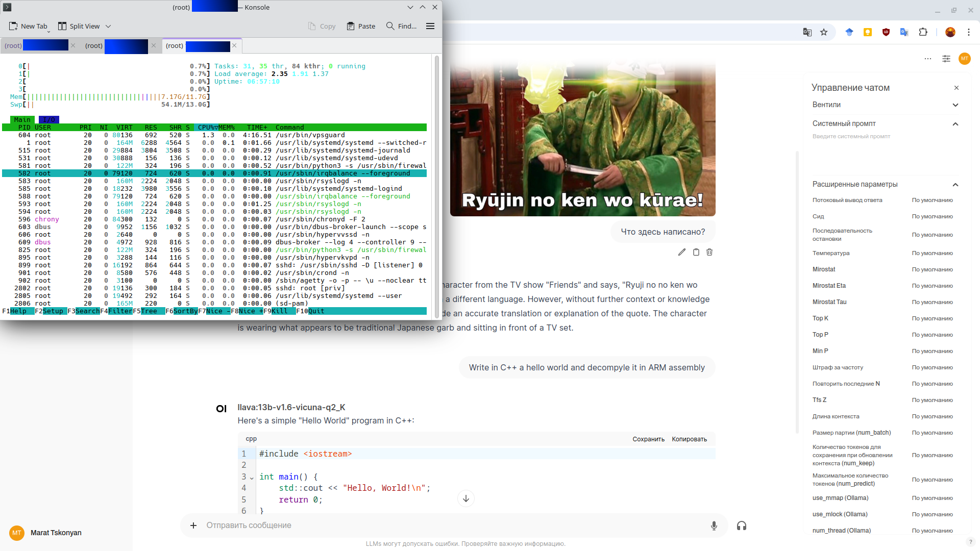Select the microphone icon in chat
The image size is (980, 551).
(714, 525)
